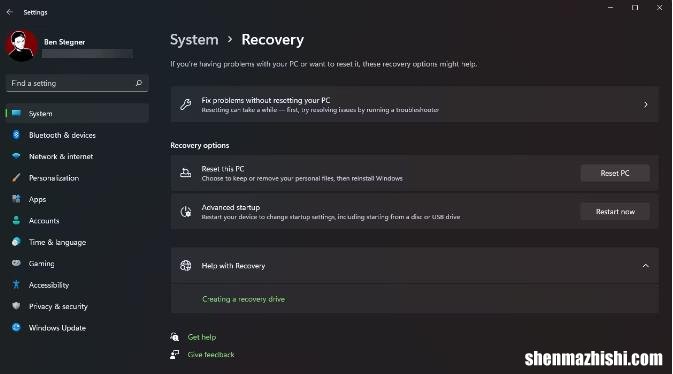This screenshot has height=374, width=673.
Task: Click the wrench troubleshooter icon
Action: coord(185,104)
